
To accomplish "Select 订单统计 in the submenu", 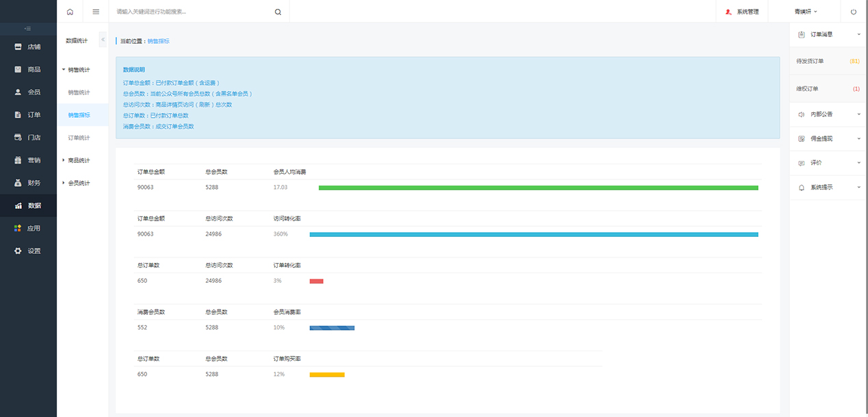I will point(79,138).
